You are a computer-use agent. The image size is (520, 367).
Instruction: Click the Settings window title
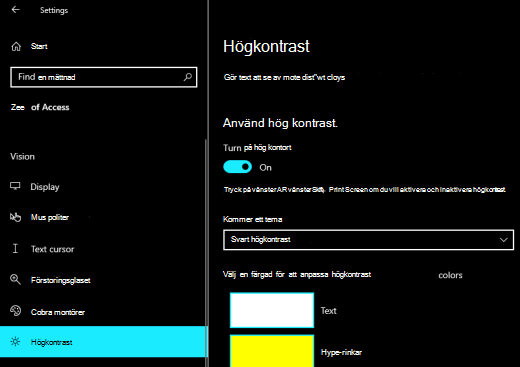click(54, 10)
